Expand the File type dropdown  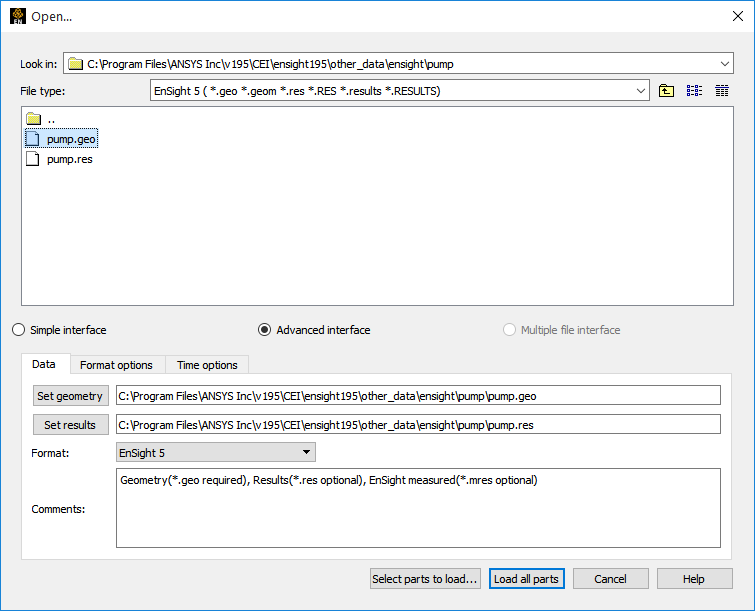[640, 91]
